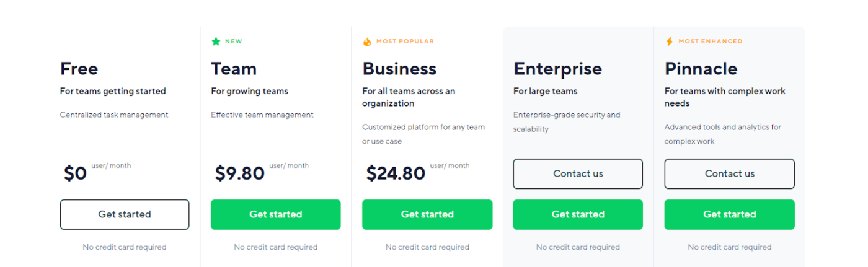Select the Business plan title
Image resolution: width=868 pixels, height=267 pixels.
(x=399, y=68)
